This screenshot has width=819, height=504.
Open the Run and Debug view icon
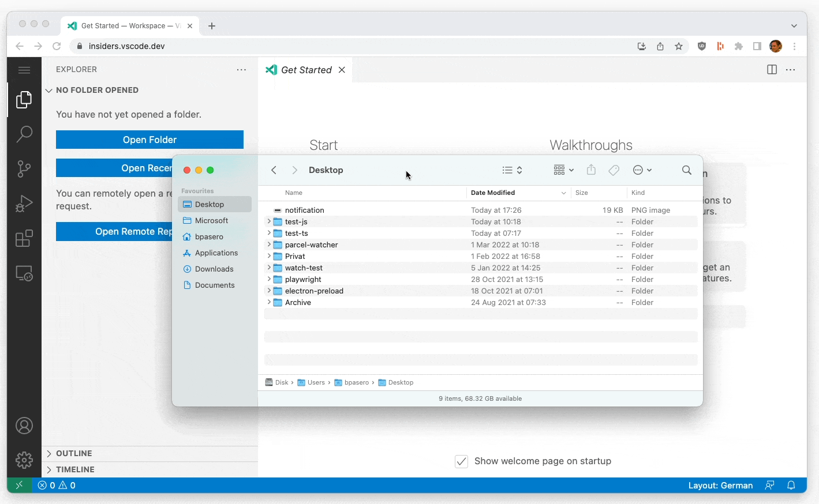point(24,204)
